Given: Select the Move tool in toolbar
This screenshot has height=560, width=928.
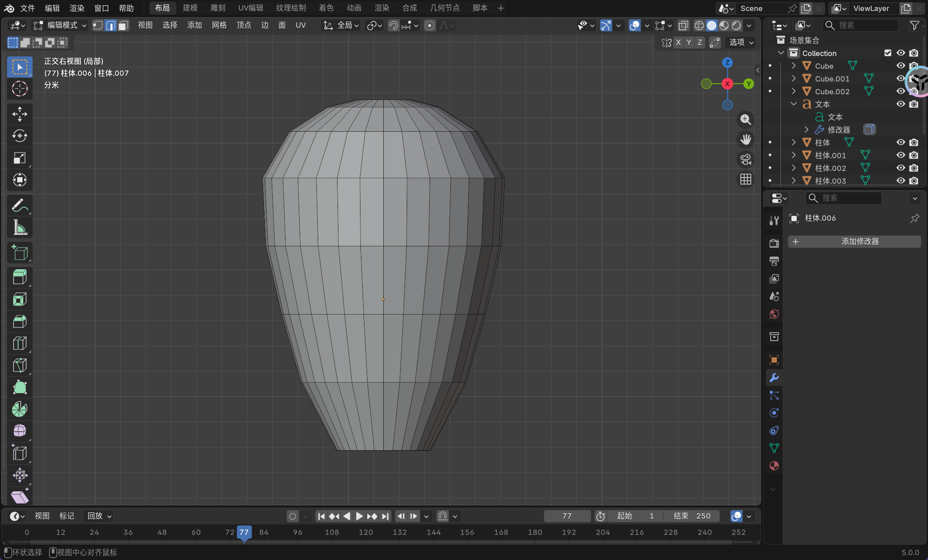Looking at the screenshot, I should coord(19,114).
